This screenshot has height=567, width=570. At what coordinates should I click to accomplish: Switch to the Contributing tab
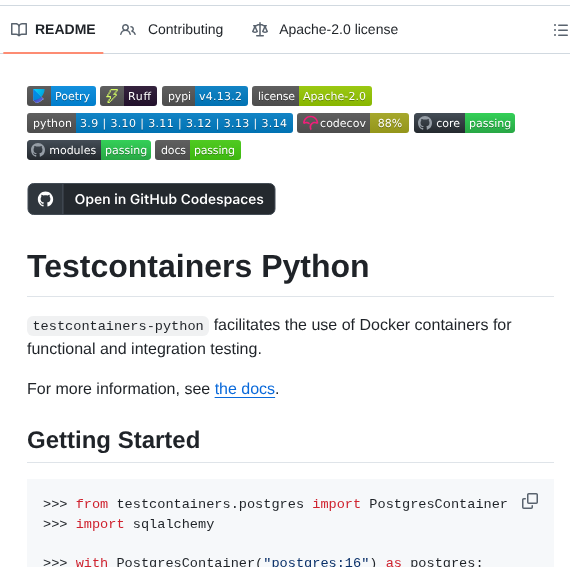171,29
